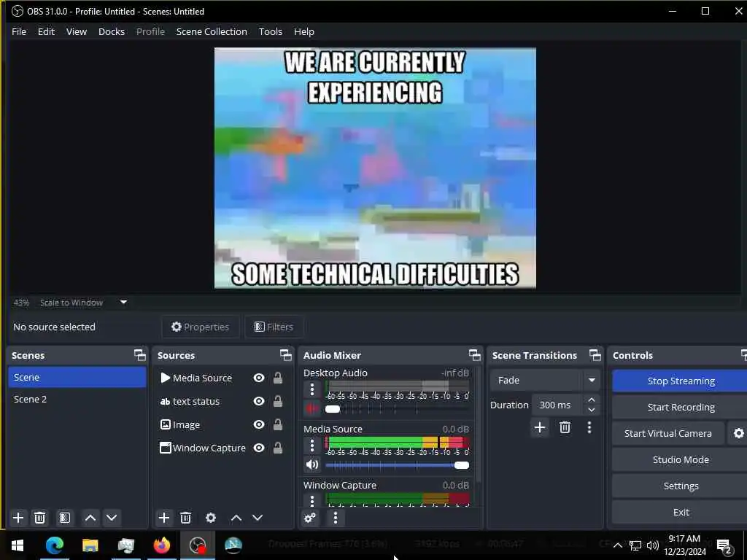Show hidden system tray icons chevron
The height and width of the screenshot is (560, 747).
point(617,545)
